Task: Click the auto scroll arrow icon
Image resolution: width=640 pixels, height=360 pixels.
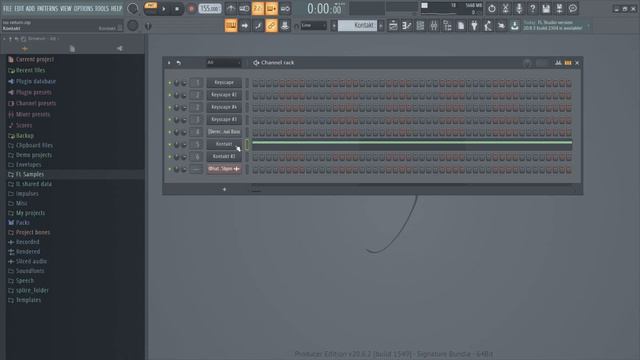Action: [244, 26]
